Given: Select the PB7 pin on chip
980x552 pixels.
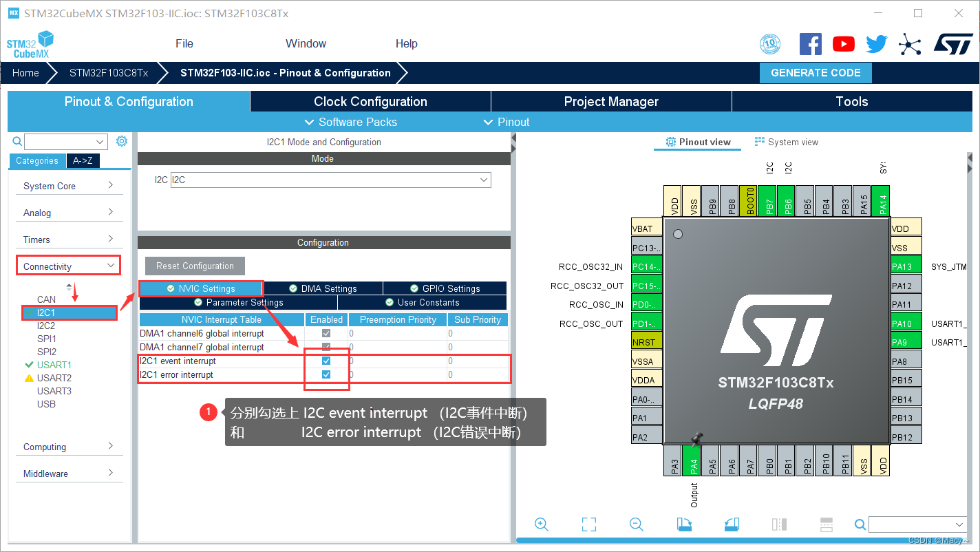Looking at the screenshot, I should tap(767, 202).
